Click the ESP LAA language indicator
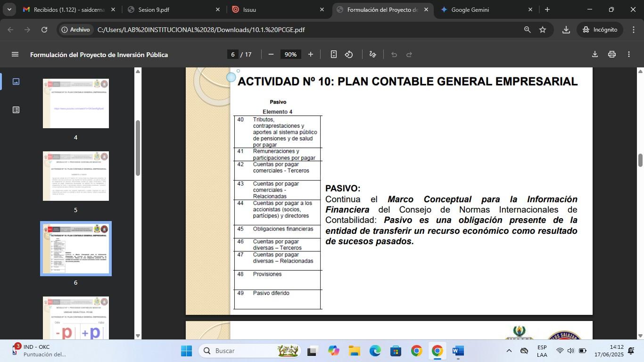 (542, 351)
